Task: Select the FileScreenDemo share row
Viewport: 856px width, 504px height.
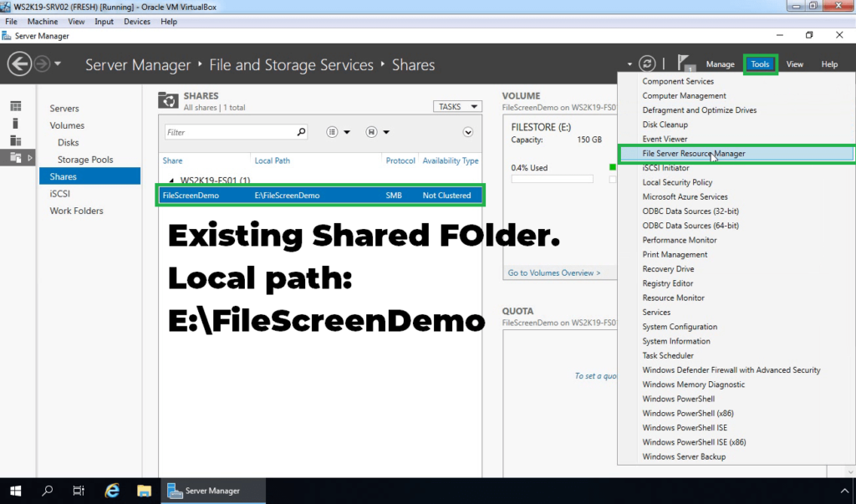Action: click(320, 195)
